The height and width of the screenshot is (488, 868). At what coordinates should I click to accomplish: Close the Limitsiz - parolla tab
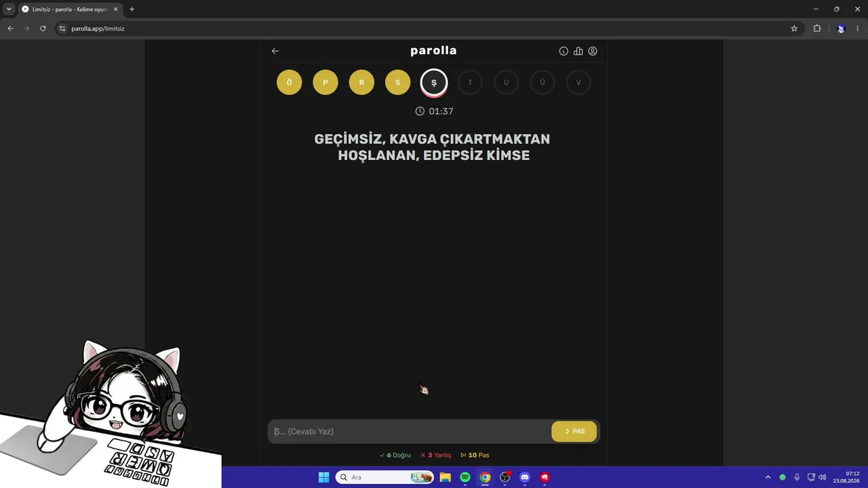[115, 9]
